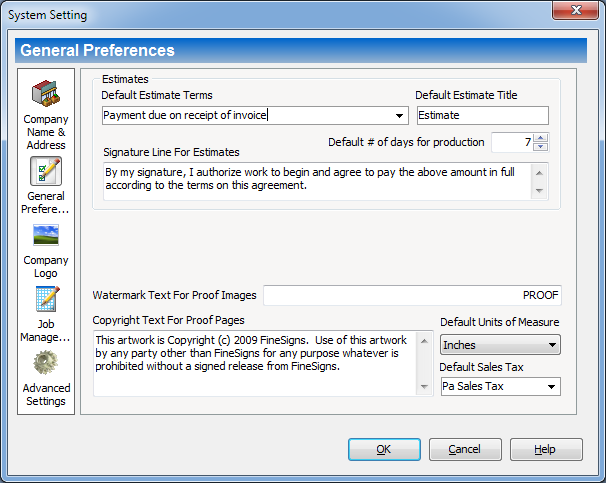Increase the days for production spinner
Image resolution: width=606 pixels, height=483 pixels.
click(541, 138)
